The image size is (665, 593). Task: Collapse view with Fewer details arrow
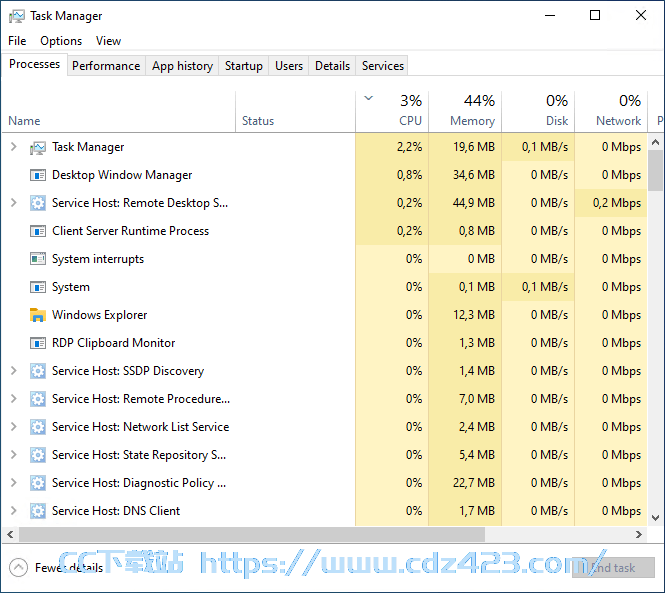(x=18, y=568)
